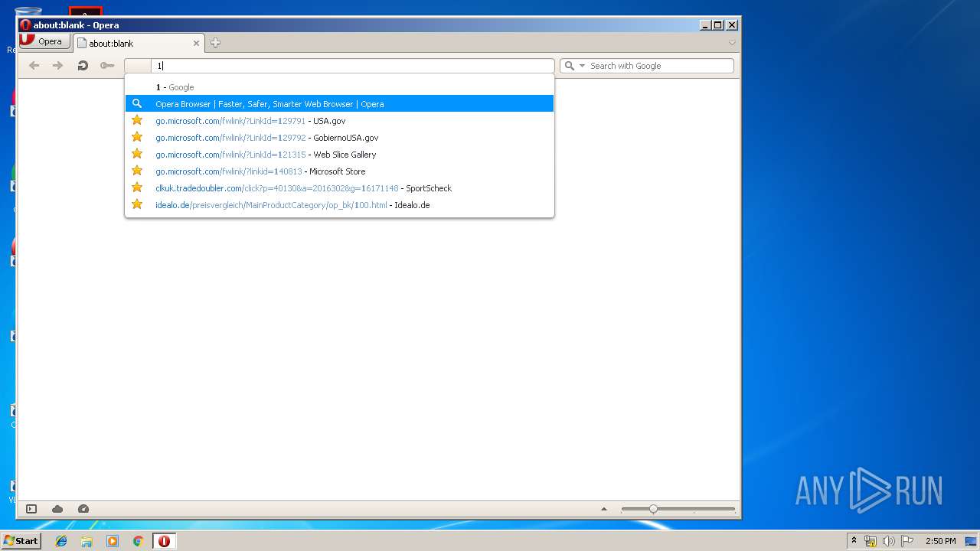
Task: Choose the Opera Browser search suggestion
Action: [x=339, y=104]
